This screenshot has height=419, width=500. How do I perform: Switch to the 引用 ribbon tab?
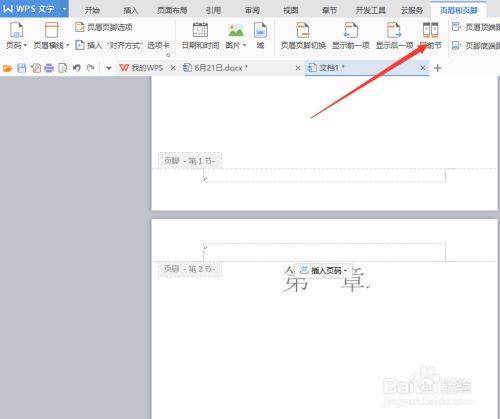[x=213, y=10]
